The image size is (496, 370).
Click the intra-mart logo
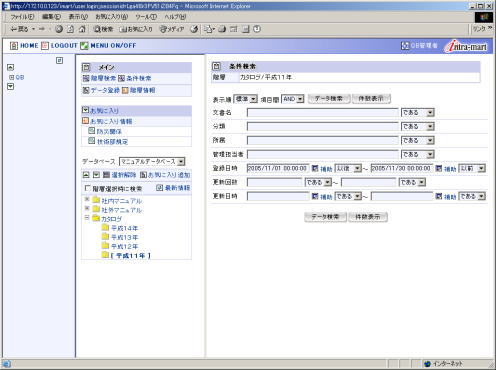tap(466, 46)
